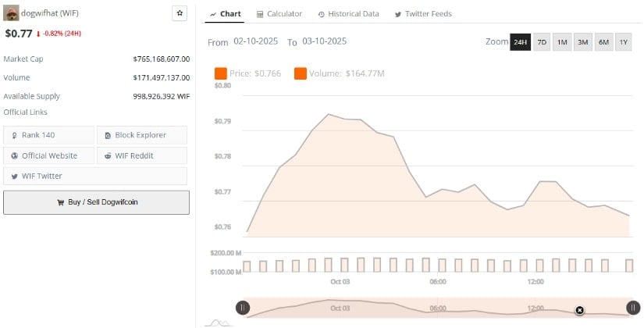Toggle the Price series legend swatch
644x328 pixels.
click(x=221, y=73)
